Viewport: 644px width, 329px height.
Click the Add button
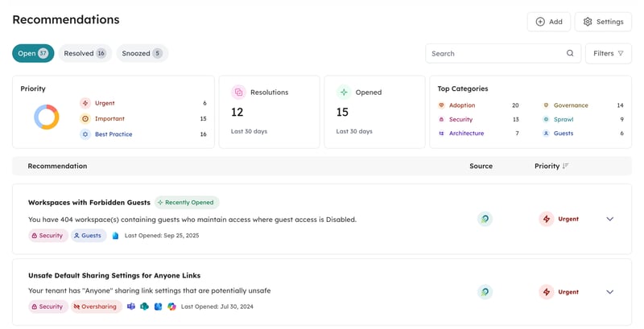[x=548, y=22]
